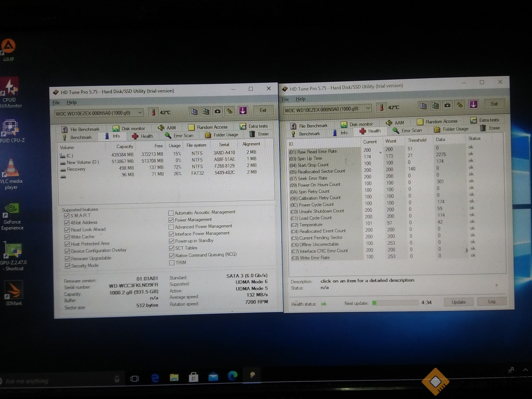
Task: Switch to Health tab in left window
Action: (x=142, y=136)
